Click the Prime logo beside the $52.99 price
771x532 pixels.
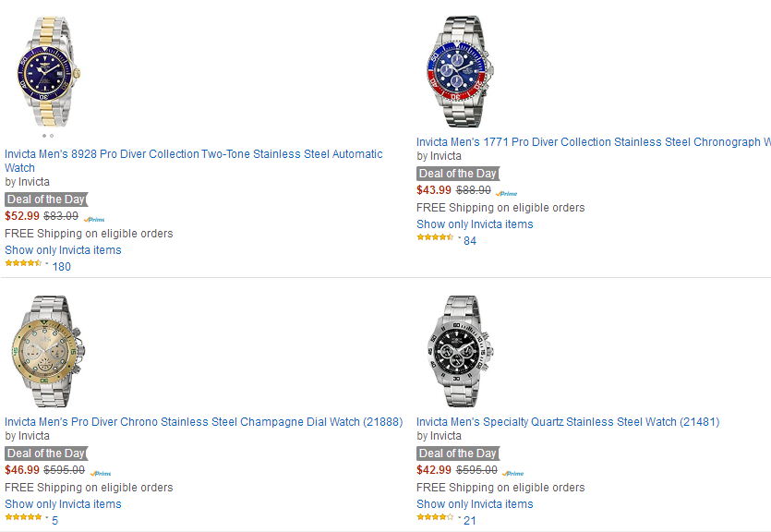click(x=95, y=219)
